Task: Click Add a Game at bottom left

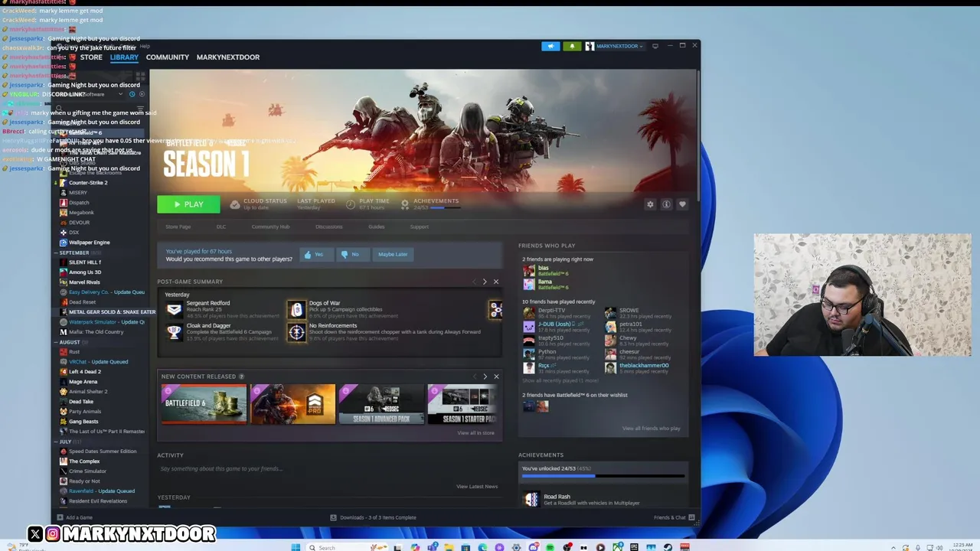Action: 75,518
